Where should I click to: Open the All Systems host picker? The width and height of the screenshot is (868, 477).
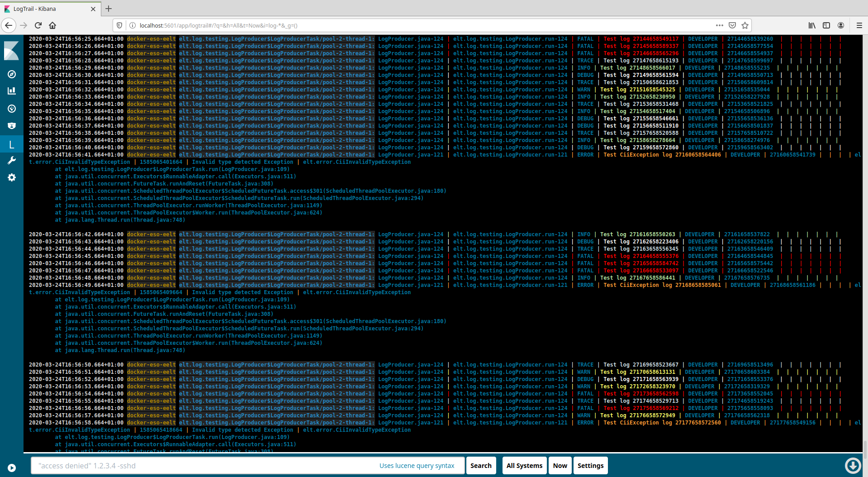tap(524, 466)
